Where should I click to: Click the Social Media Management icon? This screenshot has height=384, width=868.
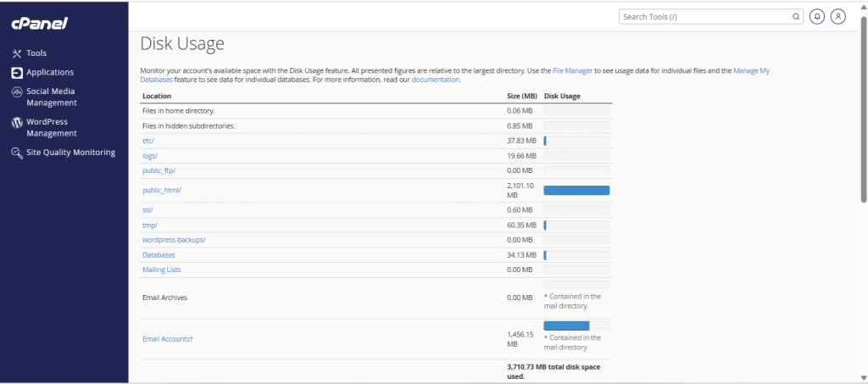(16, 92)
